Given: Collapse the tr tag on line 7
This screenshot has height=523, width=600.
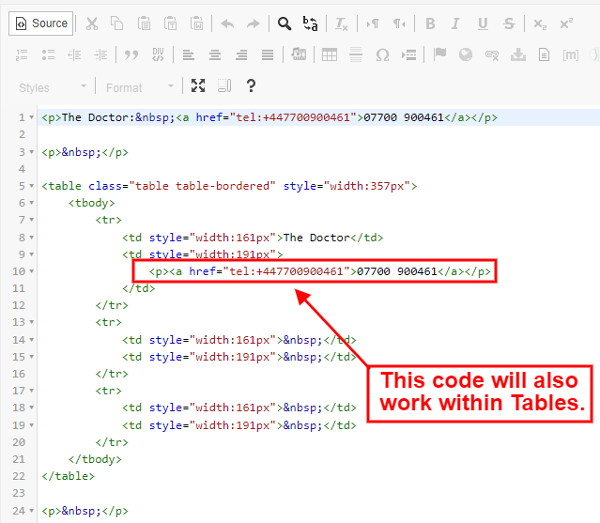Looking at the screenshot, I should pos(32,220).
